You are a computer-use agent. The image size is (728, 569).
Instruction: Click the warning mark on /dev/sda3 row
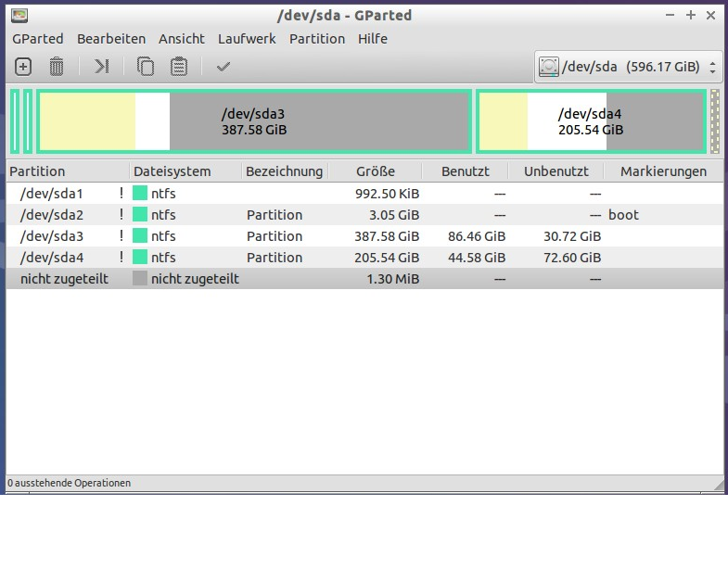tap(121, 235)
